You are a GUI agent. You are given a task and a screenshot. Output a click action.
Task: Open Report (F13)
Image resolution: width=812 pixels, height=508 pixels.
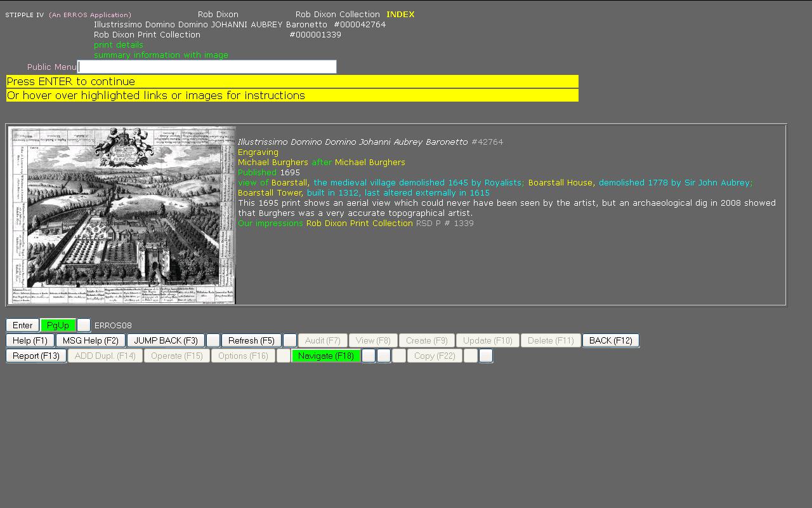coord(36,356)
